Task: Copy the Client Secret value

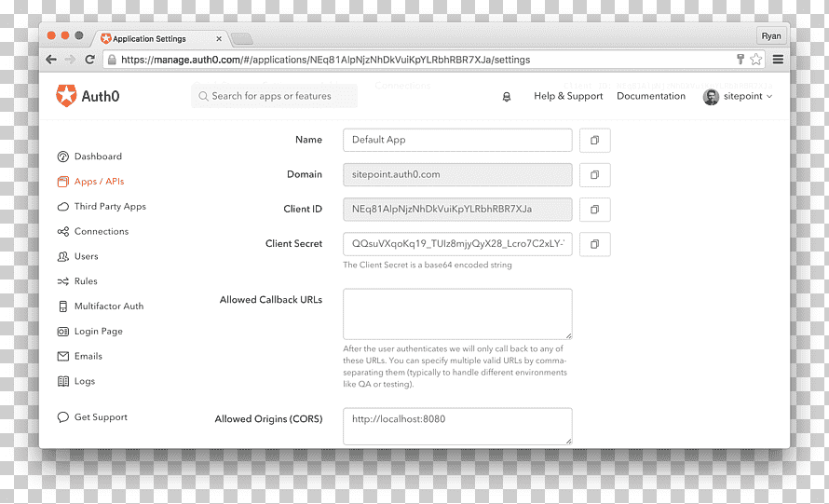Action: coord(595,244)
